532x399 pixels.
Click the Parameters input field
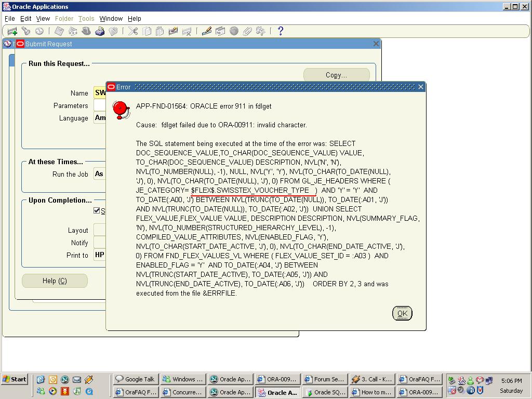pyautogui.click(x=100, y=105)
